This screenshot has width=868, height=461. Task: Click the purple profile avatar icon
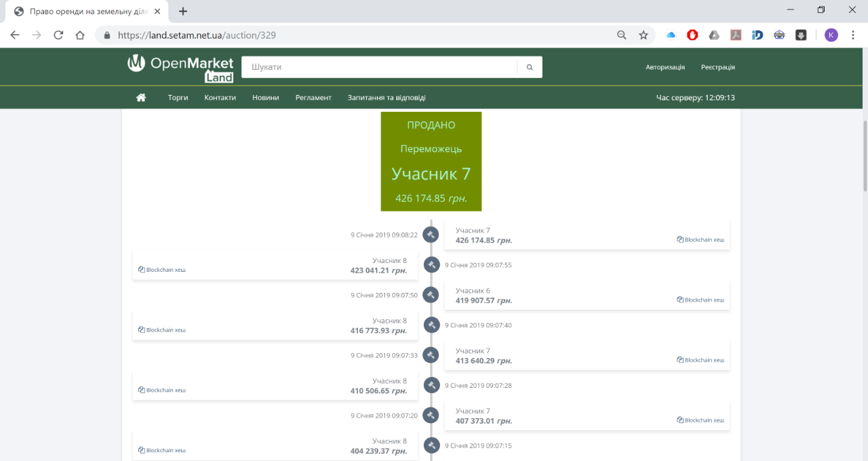tap(831, 35)
